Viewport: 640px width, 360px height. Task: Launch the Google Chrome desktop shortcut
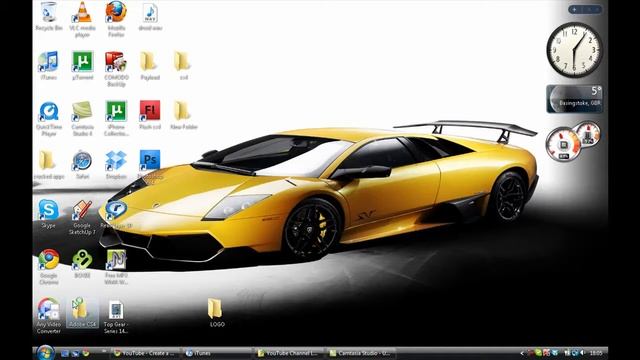[49, 267]
